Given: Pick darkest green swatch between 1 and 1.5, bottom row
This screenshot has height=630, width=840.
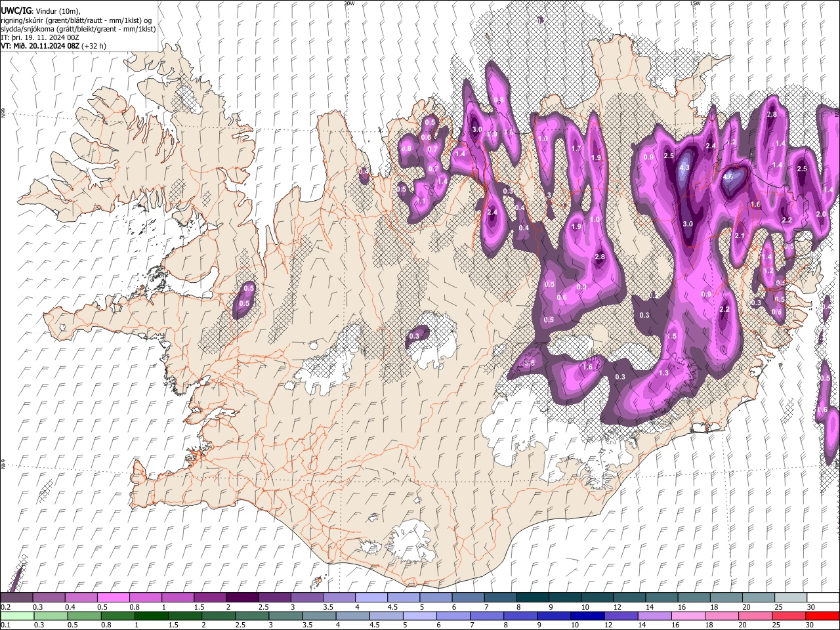Looking at the screenshot, I should (x=151, y=616).
